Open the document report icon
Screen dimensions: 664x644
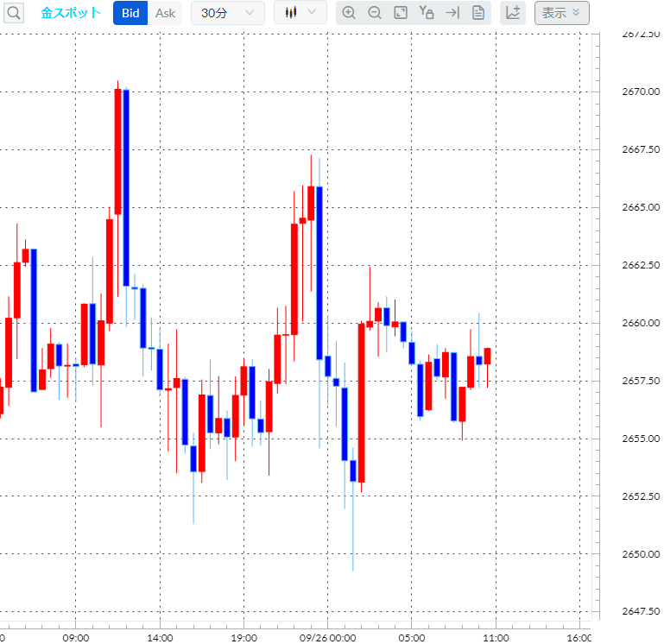coord(478,13)
